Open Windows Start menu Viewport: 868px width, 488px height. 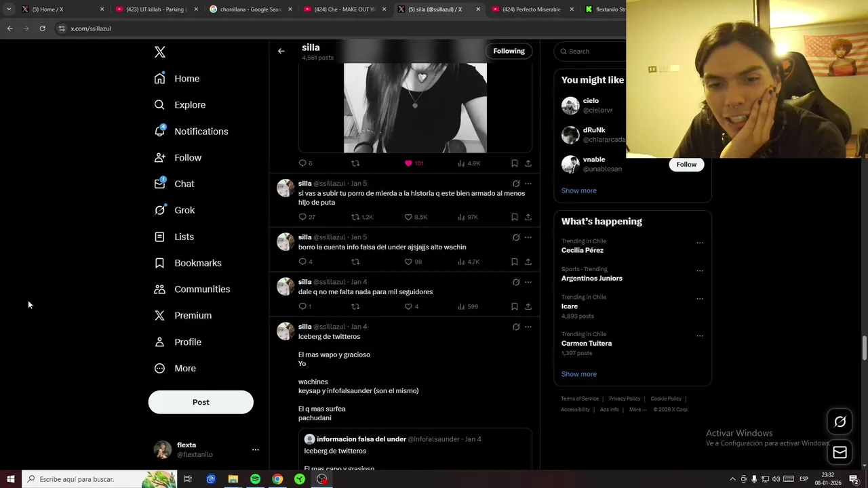click(x=10, y=479)
